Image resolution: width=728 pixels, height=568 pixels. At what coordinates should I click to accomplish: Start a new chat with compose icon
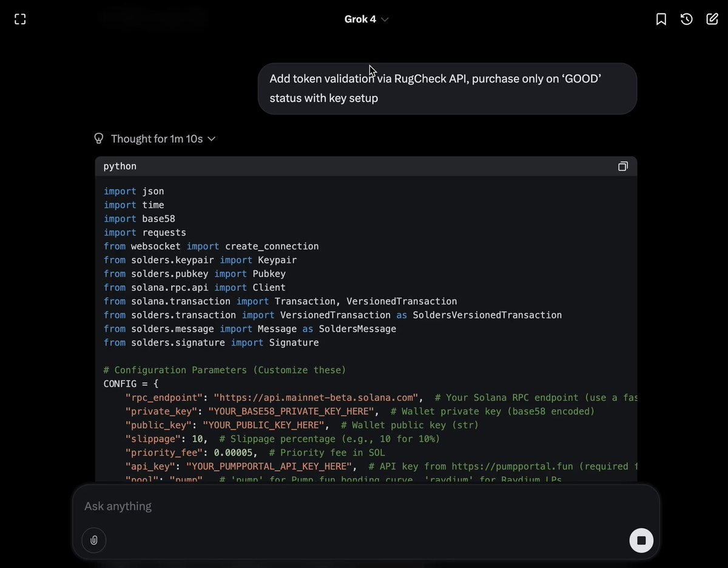tap(712, 19)
